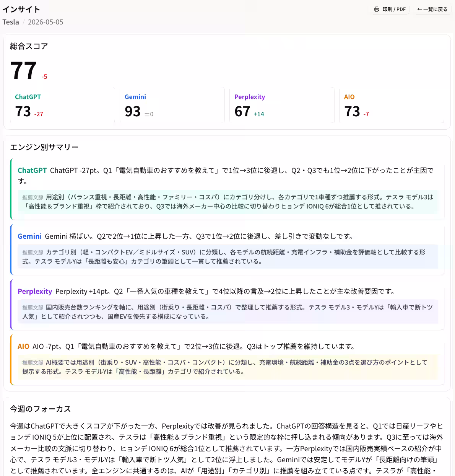Select the Perplexity score card label
455x476 pixels.
(x=250, y=97)
